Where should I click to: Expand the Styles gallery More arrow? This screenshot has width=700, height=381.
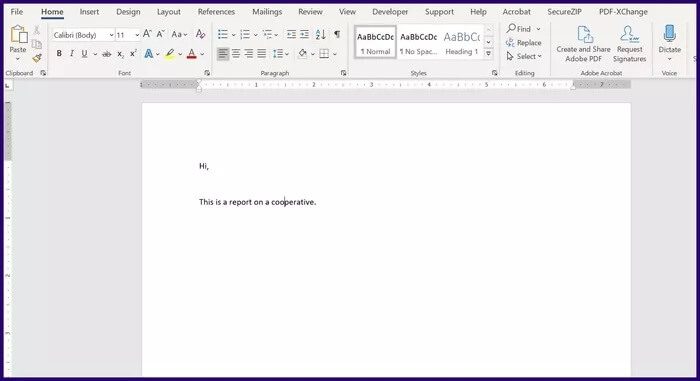pyautogui.click(x=489, y=54)
